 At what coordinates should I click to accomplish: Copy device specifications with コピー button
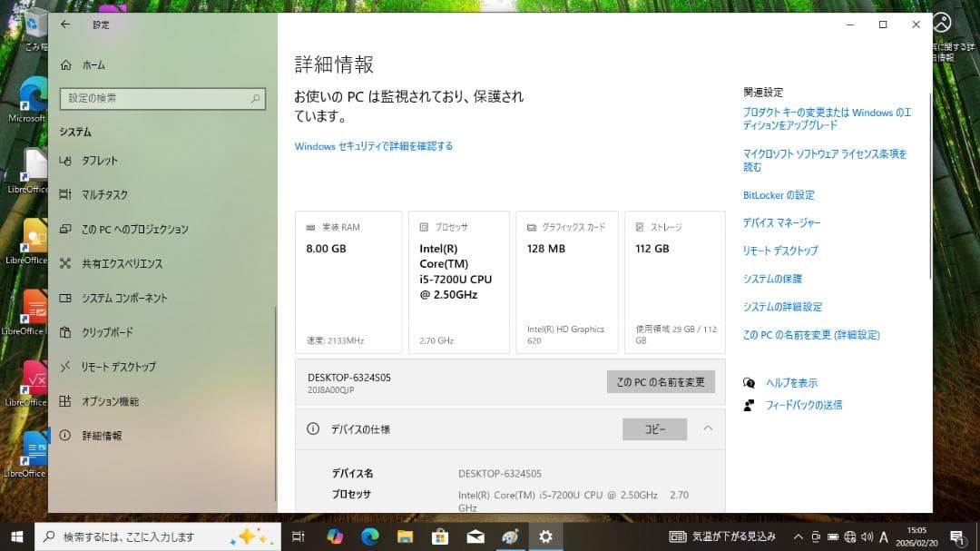(654, 429)
